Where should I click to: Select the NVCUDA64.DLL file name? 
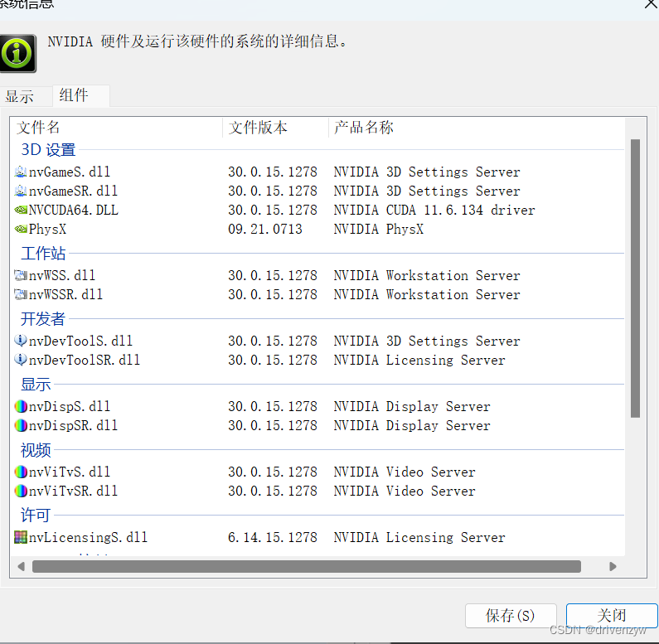click(74, 210)
